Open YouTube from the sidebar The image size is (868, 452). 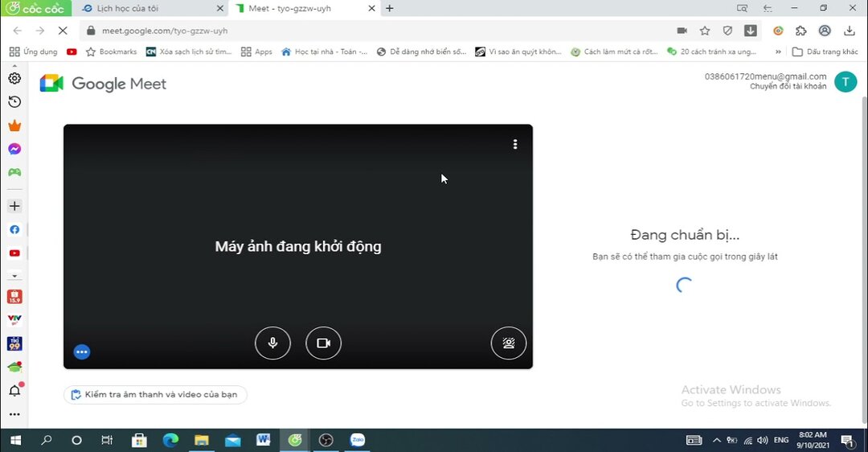(x=15, y=253)
